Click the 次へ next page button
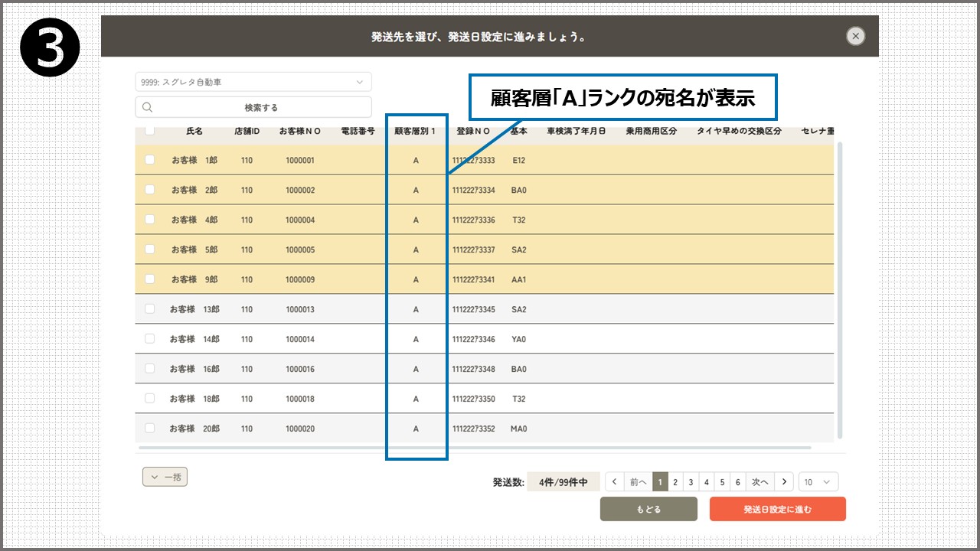The height and width of the screenshot is (551, 980). click(x=759, y=482)
